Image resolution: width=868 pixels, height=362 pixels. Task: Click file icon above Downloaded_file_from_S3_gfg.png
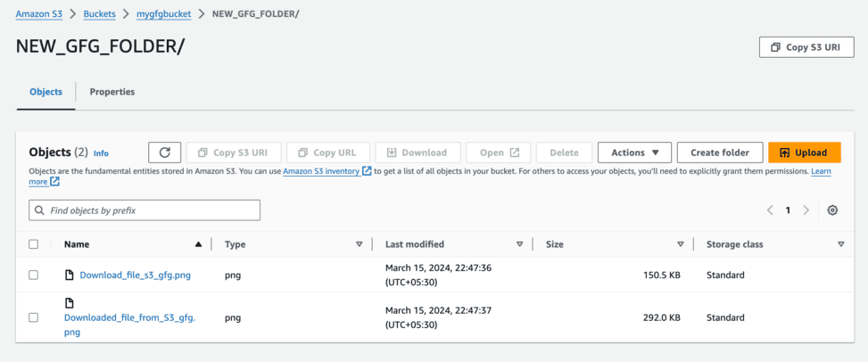(70, 304)
